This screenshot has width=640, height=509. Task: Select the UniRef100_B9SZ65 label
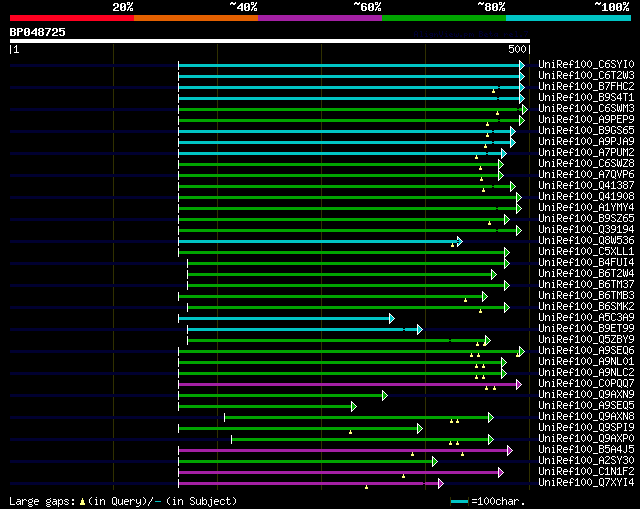pos(586,218)
